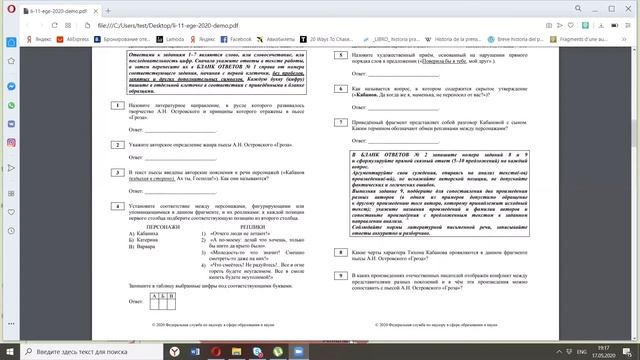Open the Windows notification center
Viewport: 640px width, 360px height.
(x=628, y=351)
